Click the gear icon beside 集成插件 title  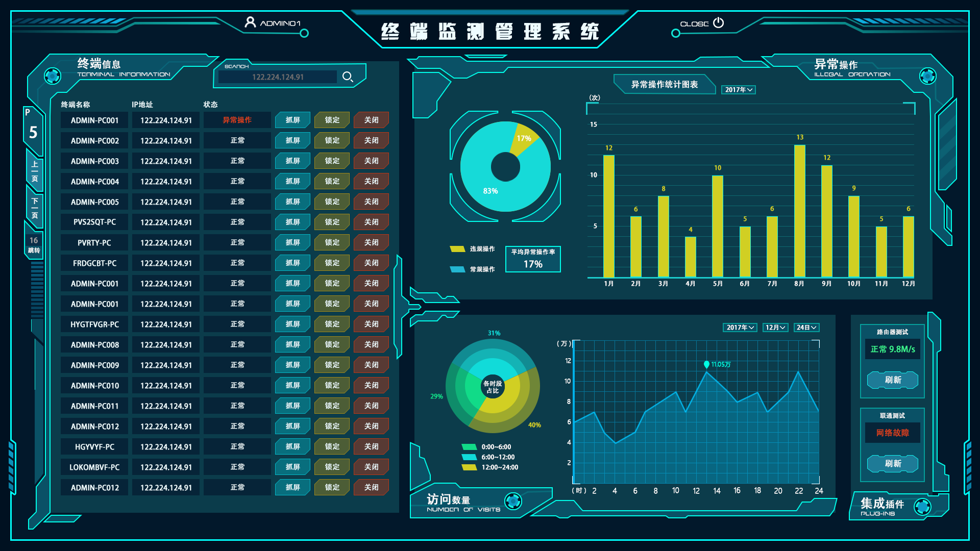(x=923, y=507)
